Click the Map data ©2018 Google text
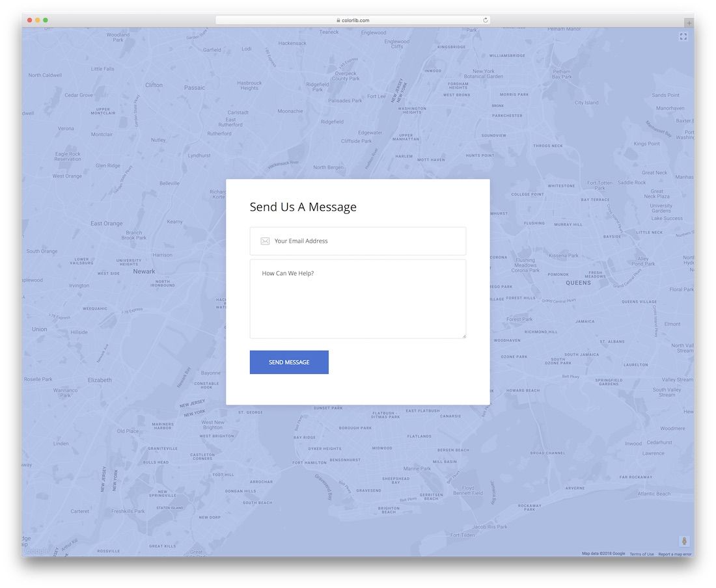The image size is (716, 588). pos(603,554)
